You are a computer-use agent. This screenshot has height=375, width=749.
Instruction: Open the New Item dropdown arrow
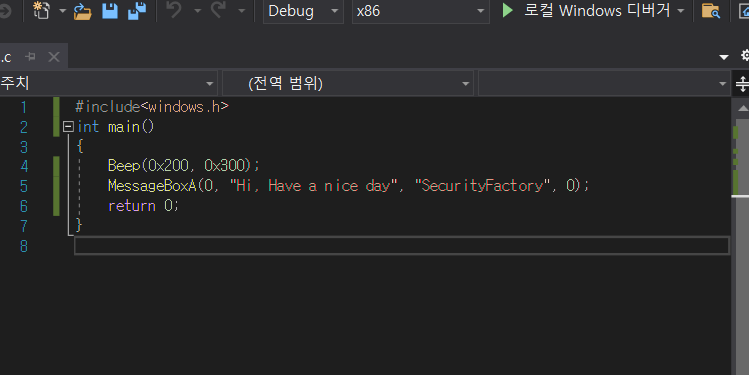[x=63, y=11]
